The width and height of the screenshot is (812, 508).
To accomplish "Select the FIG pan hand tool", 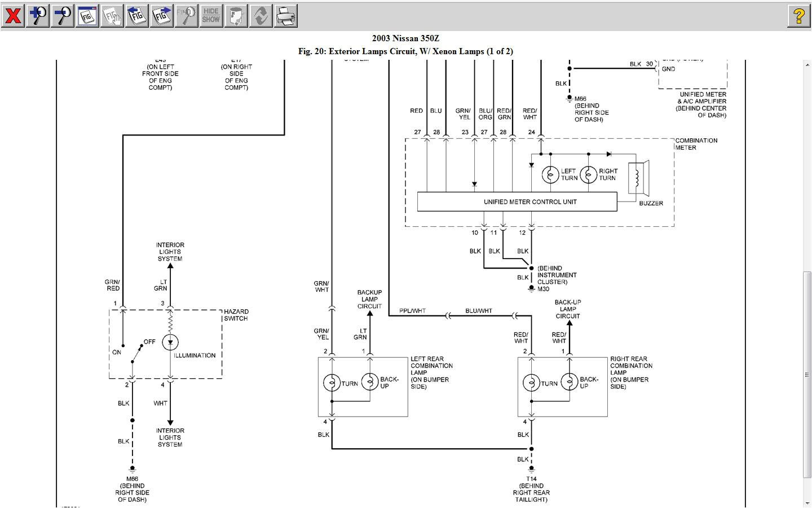I will click(112, 15).
